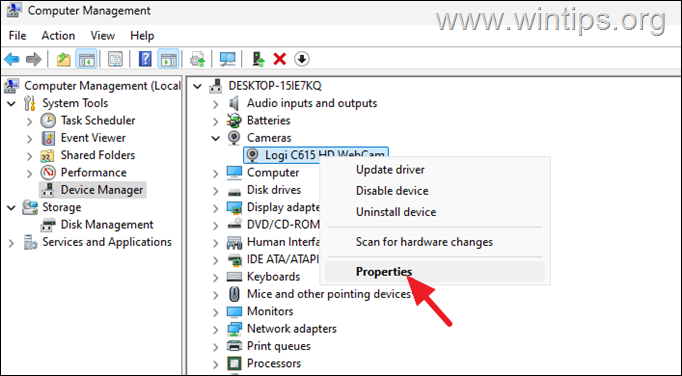Open the View menu
Screen dimensions: 682x376
point(103,35)
